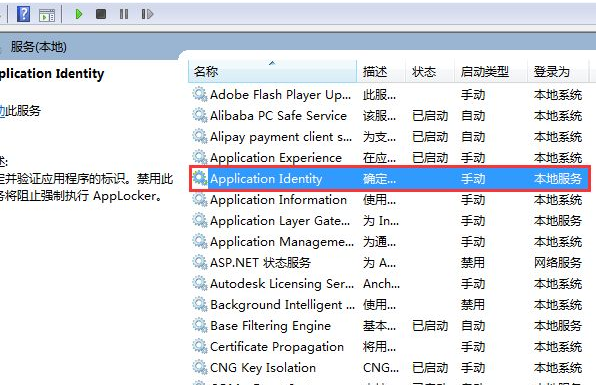Select the Alibaba PC Safe Service name

pyautogui.click(x=278, y=116)
